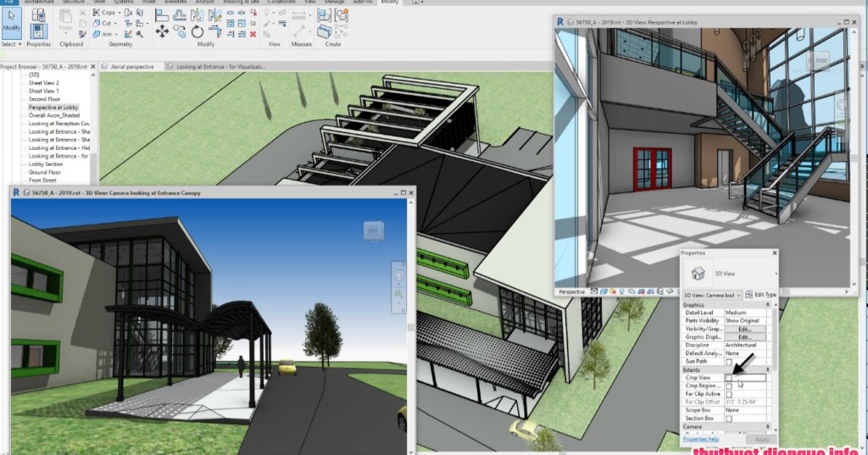Viewport: 868px width, 455px height.
Task: Open the 3D View type selector dropdown
Action: 775,274
